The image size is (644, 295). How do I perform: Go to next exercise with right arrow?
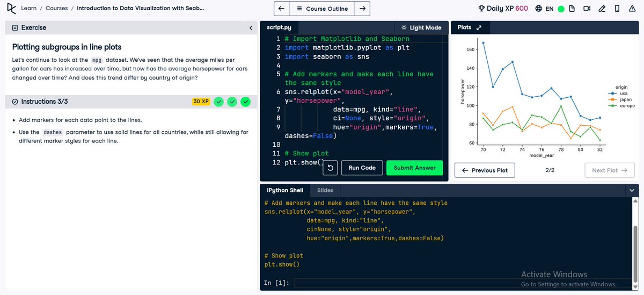362,9
